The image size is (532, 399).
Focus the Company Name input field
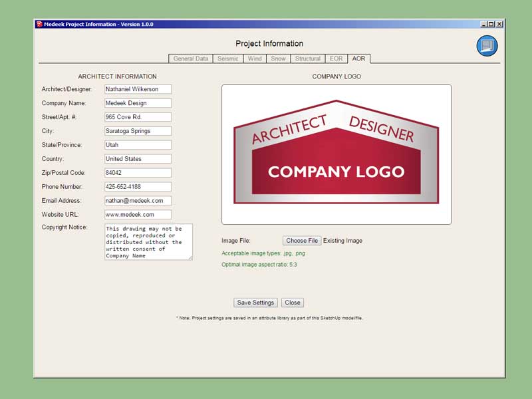click(x=138, y=103)
